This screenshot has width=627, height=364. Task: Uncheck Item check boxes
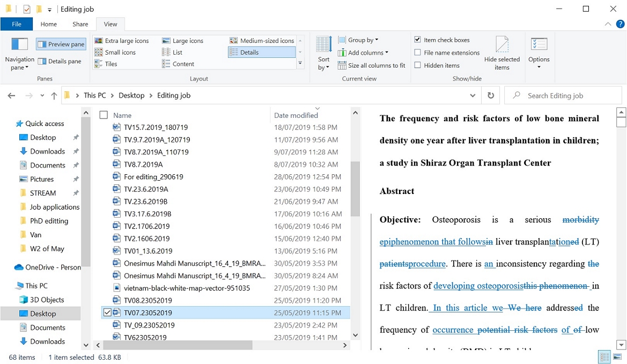(417, 40)
